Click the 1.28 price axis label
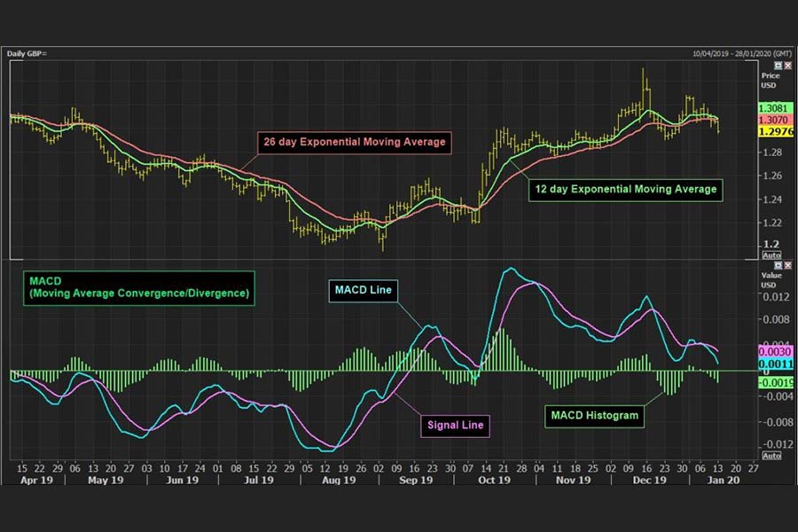 click(x=772, y=153)
